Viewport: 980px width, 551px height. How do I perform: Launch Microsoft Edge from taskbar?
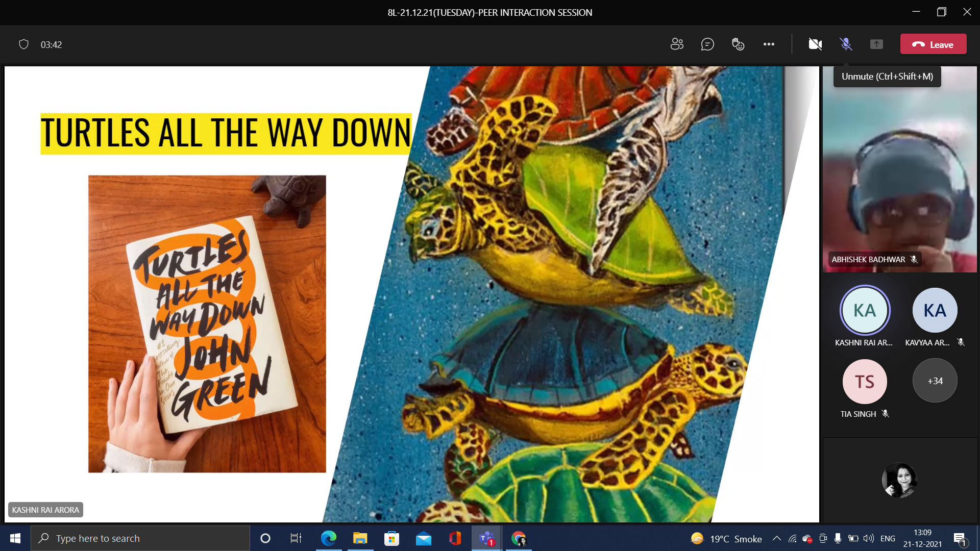(328, 538)
